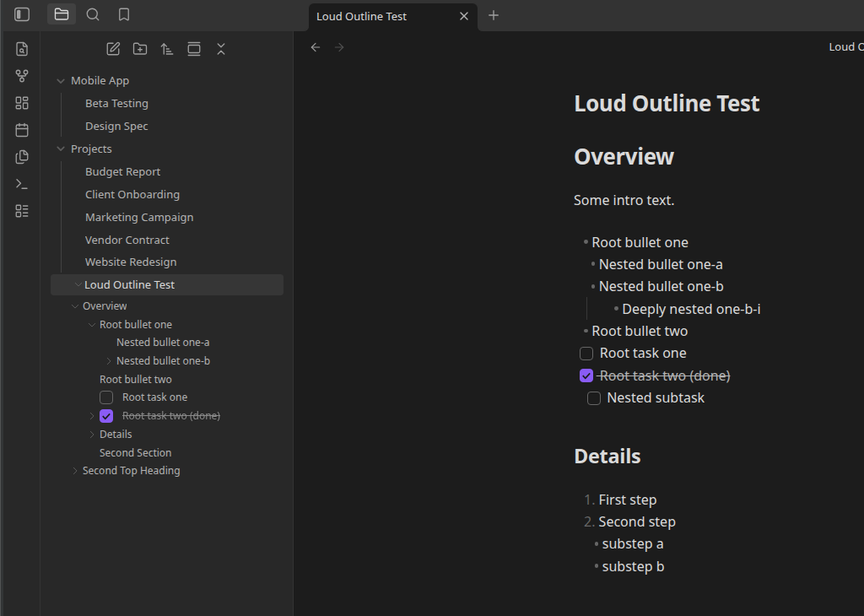This screenshot has height=616, width=864.
Task: Open the Marketing Campaign note
Action: click(139, 217)
